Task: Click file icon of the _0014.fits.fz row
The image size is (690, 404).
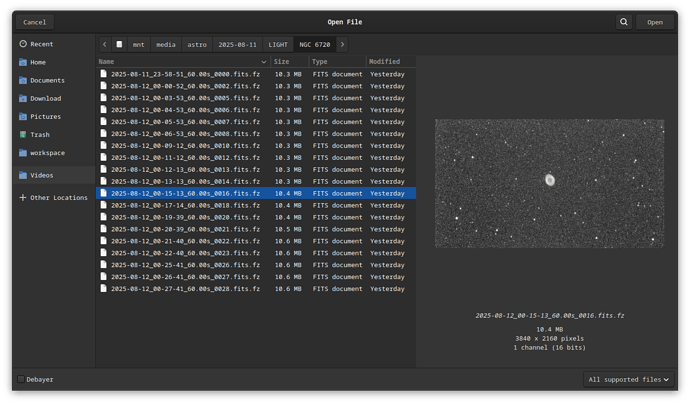Action: pyautogui.click(x=103, y=181)
